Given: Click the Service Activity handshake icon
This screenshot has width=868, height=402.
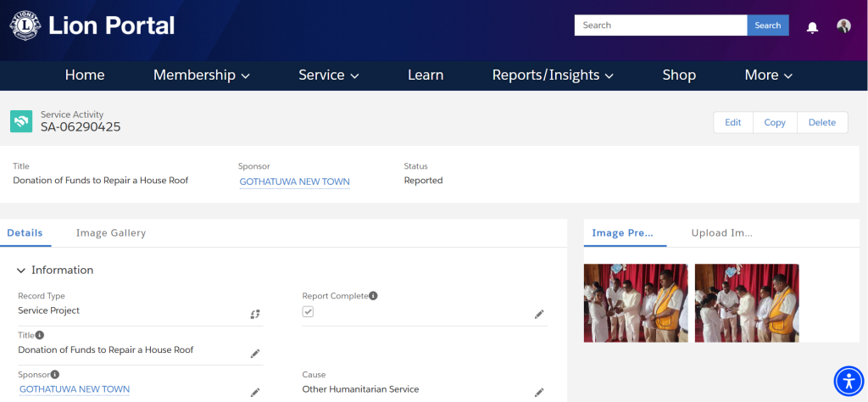Looking at the screenshot, I should [x=21, y=121].
